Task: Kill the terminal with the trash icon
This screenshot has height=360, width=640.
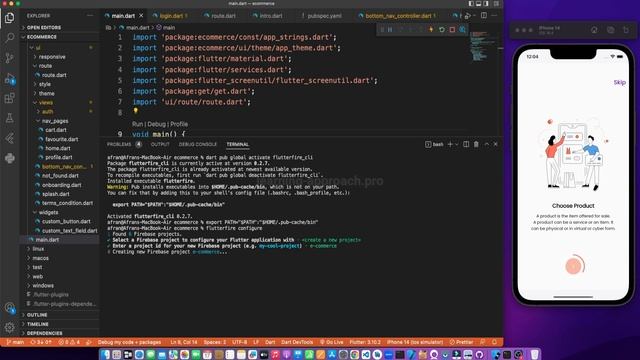Action: pos(476,144)
